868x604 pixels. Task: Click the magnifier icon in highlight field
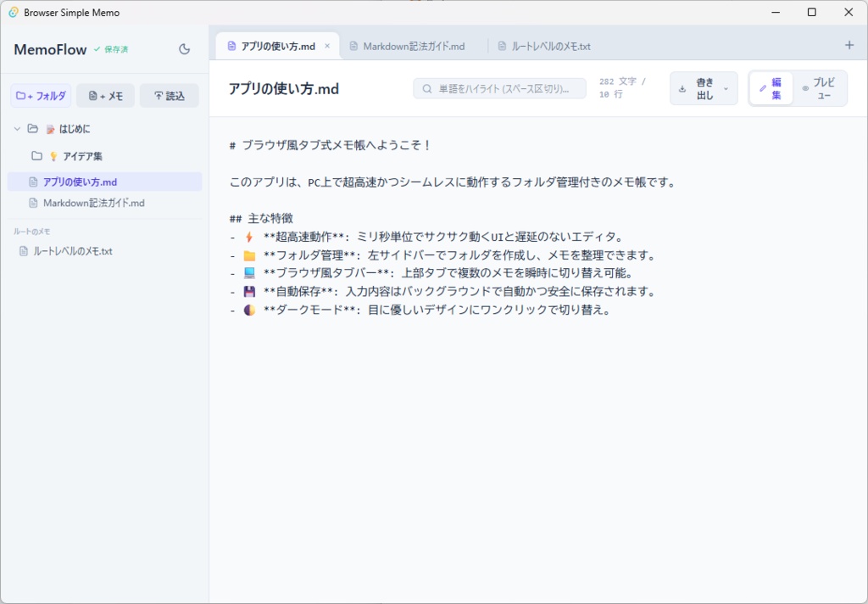(x=427, y=89)
